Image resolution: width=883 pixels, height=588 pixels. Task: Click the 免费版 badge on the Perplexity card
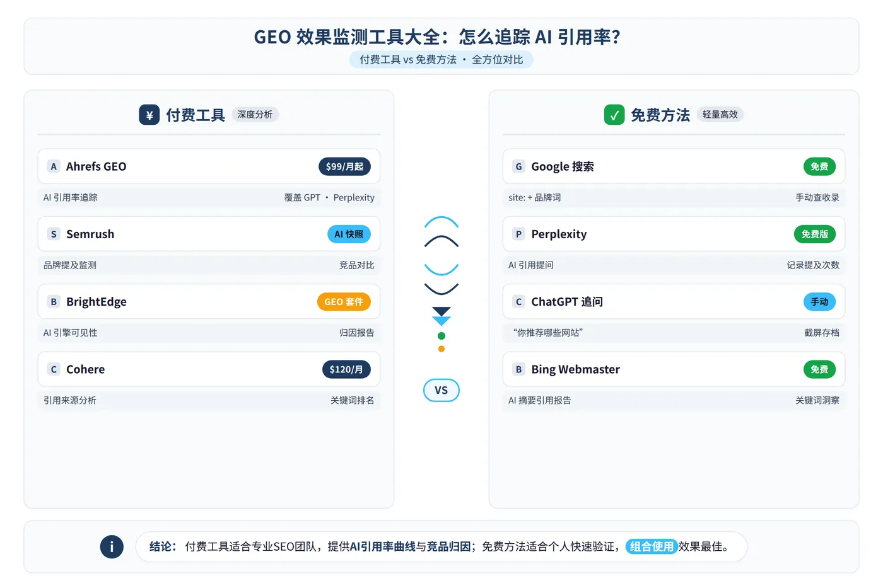pos(815,234)
